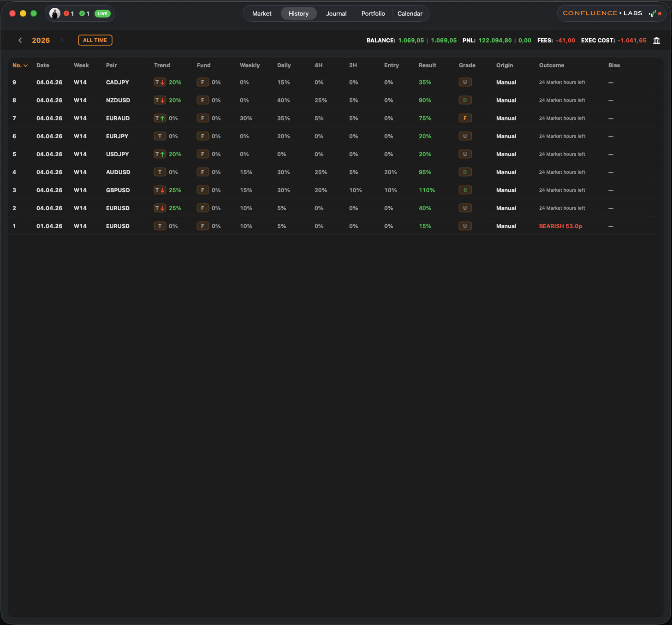The image size is (672, 625).
Task: Sort by the No. column header
Action: [20, 65]
